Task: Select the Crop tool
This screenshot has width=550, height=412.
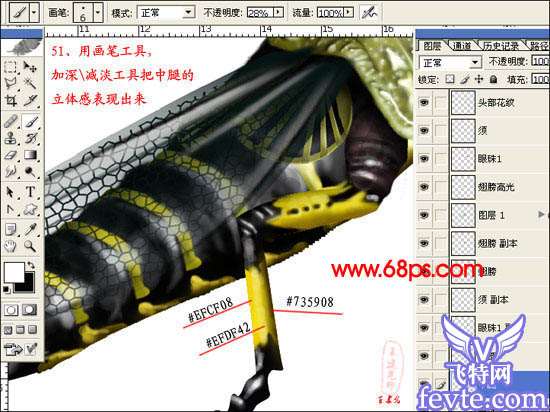Action: click(11, 101)
